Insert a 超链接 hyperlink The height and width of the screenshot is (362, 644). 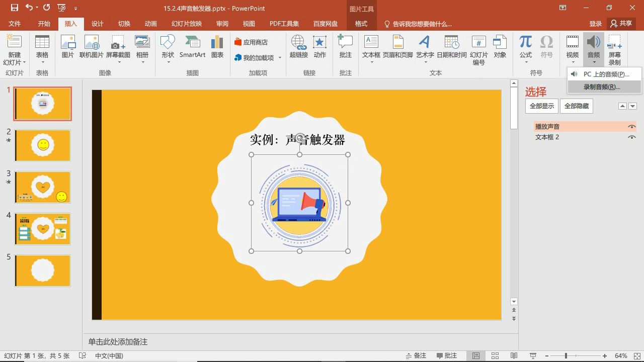[x=299, y=47]
